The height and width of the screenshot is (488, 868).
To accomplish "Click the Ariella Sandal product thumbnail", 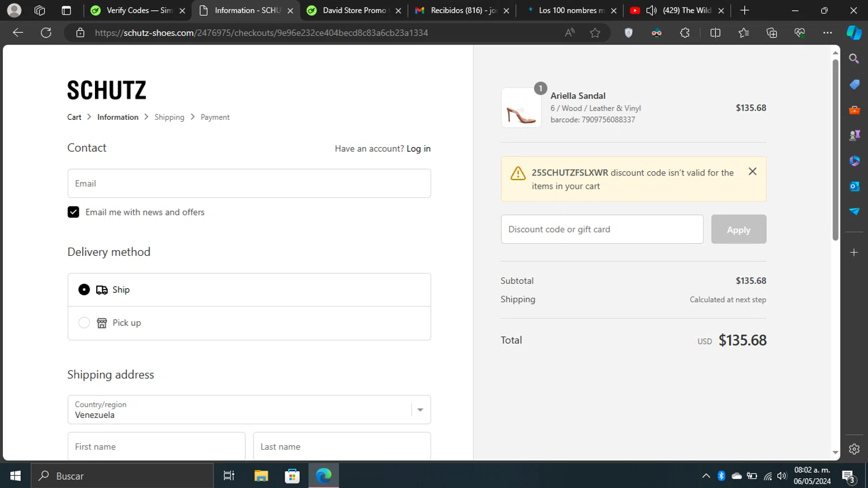I will (x=521, y=108).
